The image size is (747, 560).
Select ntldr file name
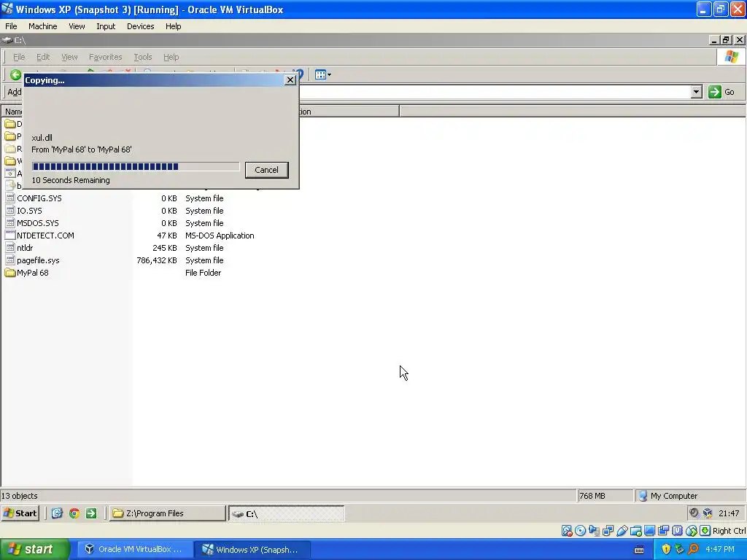click(x=25, y=248)
